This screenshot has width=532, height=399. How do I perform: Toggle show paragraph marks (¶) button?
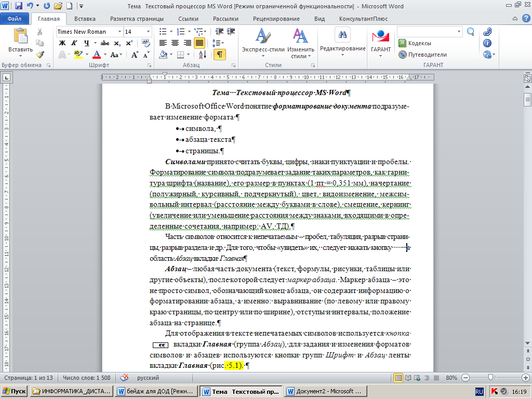[220, 54]
